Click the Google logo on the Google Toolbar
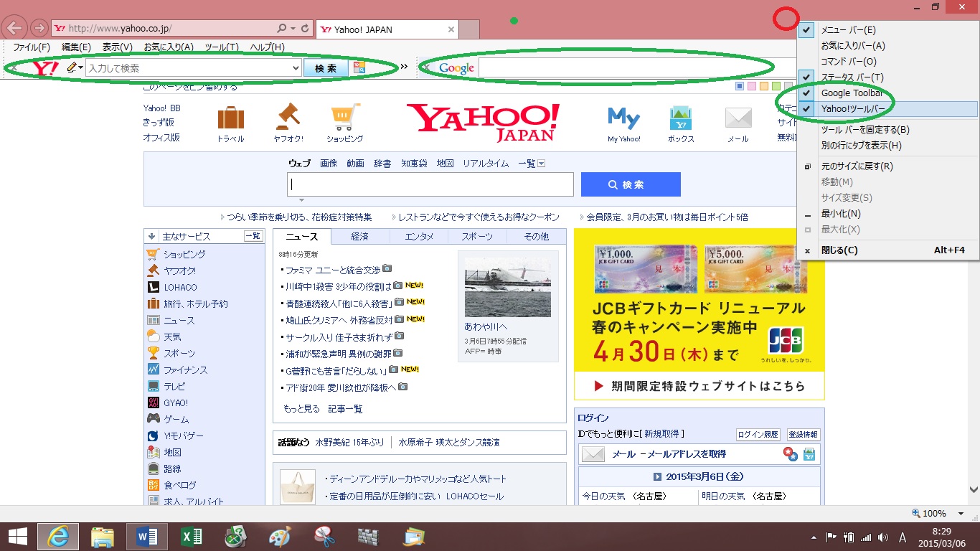The image size is (980, 551). click(x=457, y=68)
